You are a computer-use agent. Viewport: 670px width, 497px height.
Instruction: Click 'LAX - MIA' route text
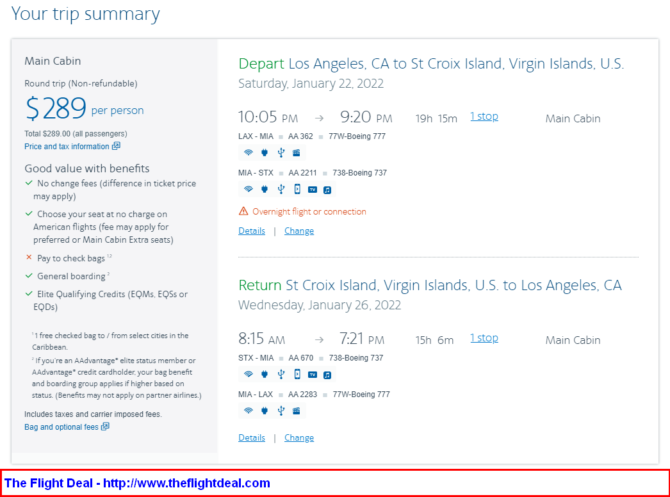(256, 136)
